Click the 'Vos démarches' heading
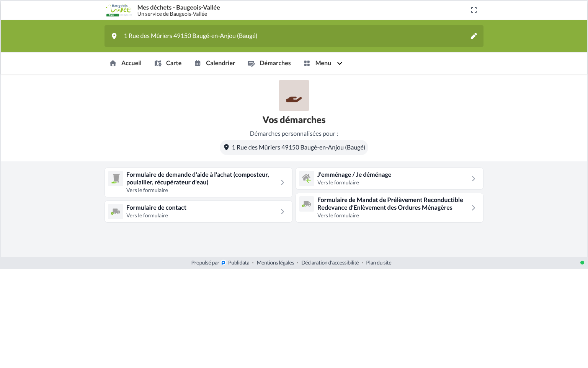This screenshot has height=368, width=588. [294, 120]
